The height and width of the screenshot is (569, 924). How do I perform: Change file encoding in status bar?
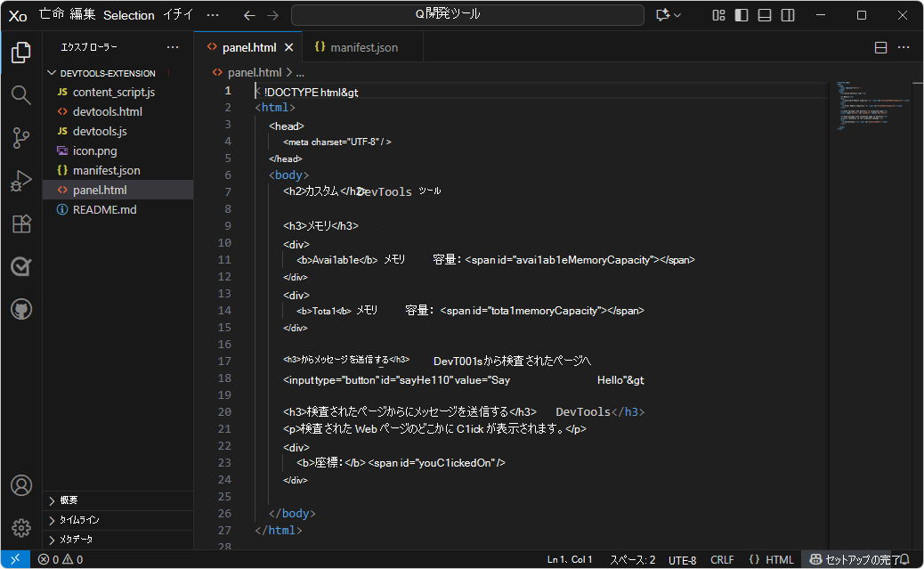pyautogui.click(x=683, y=559)
